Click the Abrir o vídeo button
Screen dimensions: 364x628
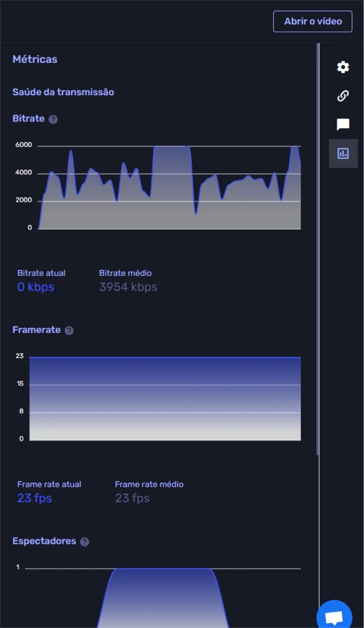[313, 21]
